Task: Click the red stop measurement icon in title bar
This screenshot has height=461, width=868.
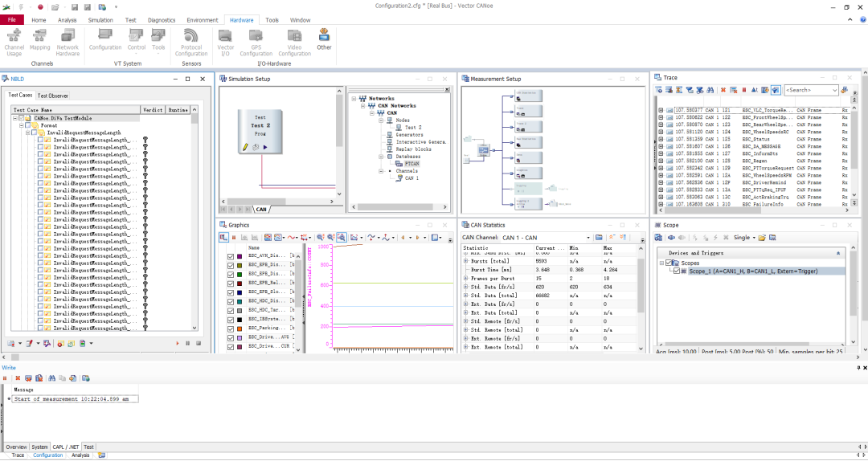Action: tap(40, 6)
